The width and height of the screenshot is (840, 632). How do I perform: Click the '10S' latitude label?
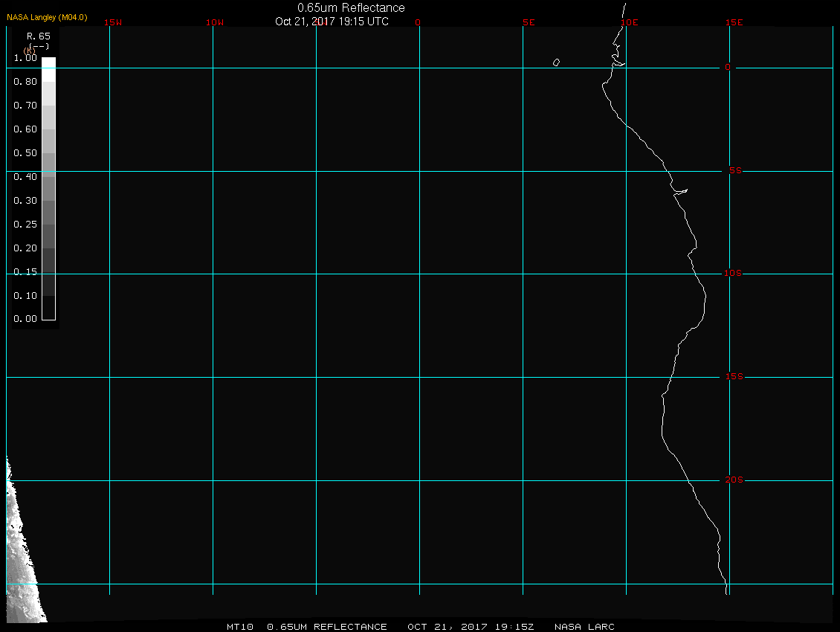point(733,274)
